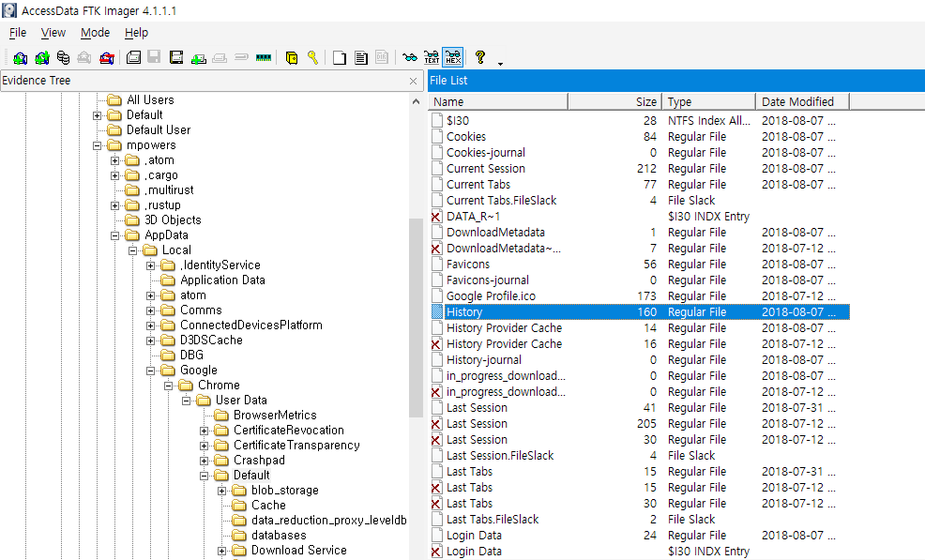Image resolution: width=925 pixels, height=560 pixels.
Task: Click the Evidence Tree vertical scrollbar thumb
Action: [416, 317]
